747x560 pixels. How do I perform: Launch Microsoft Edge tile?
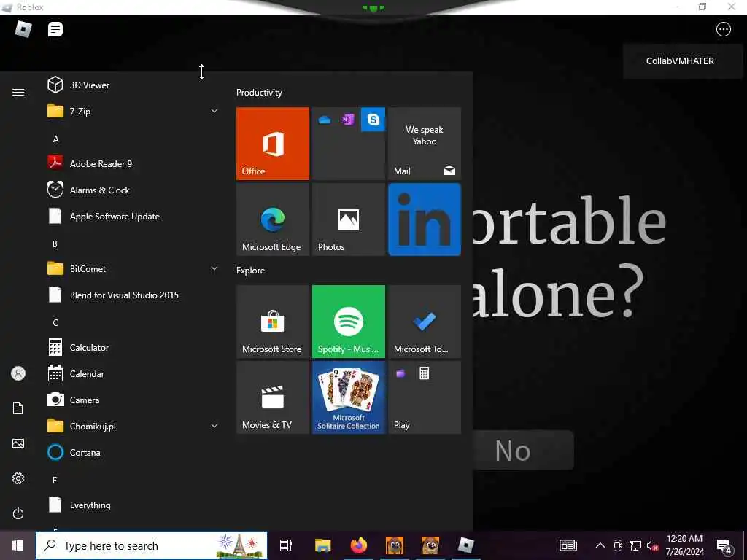pos(273,219)
